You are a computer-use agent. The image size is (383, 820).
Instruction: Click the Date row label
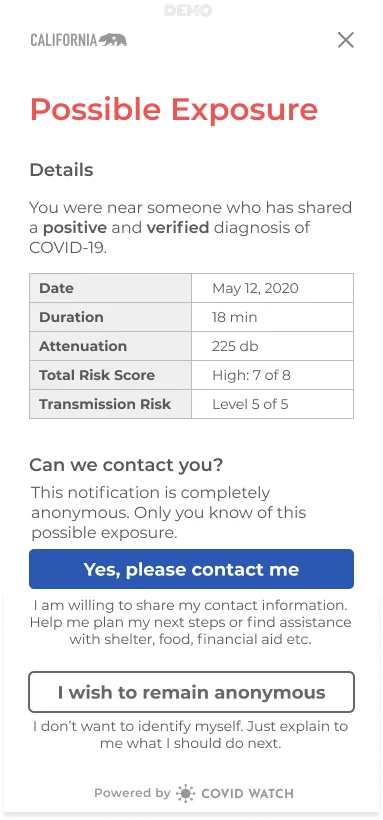coord(57,288)
